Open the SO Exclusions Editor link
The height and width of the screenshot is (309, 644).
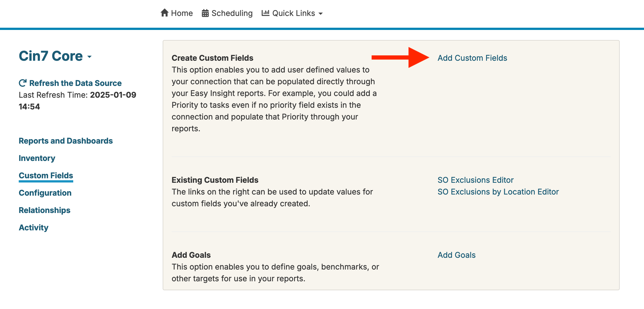[475, 180]
